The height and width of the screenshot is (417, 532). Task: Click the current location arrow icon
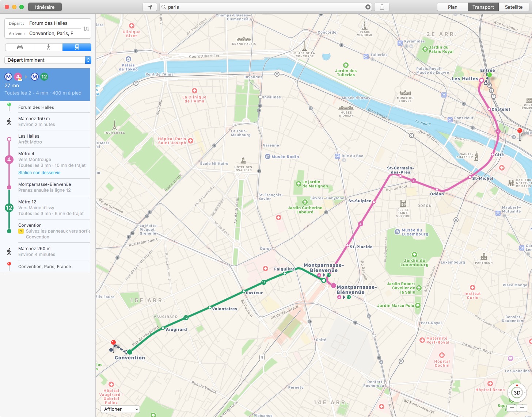coord(150,7)
